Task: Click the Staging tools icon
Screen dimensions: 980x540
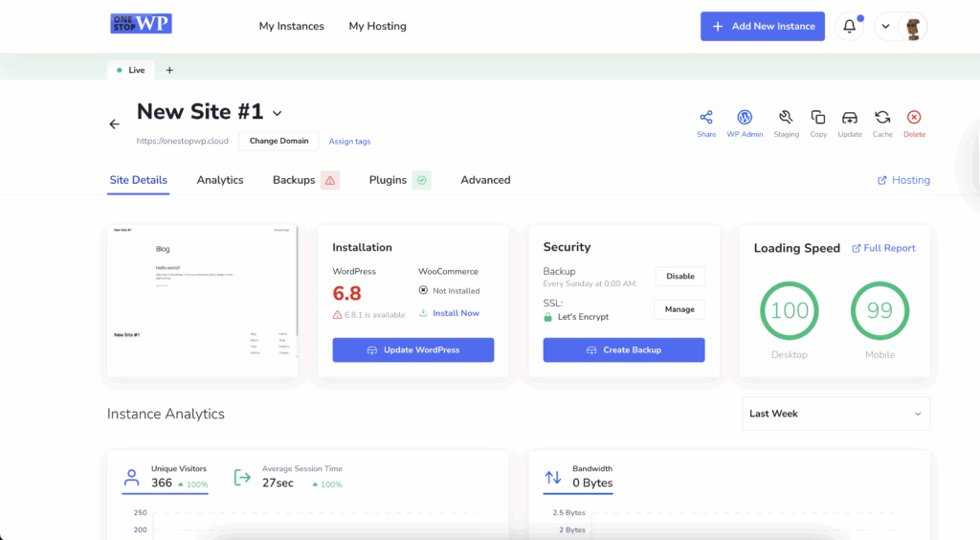Action: (x=786, y=118)
